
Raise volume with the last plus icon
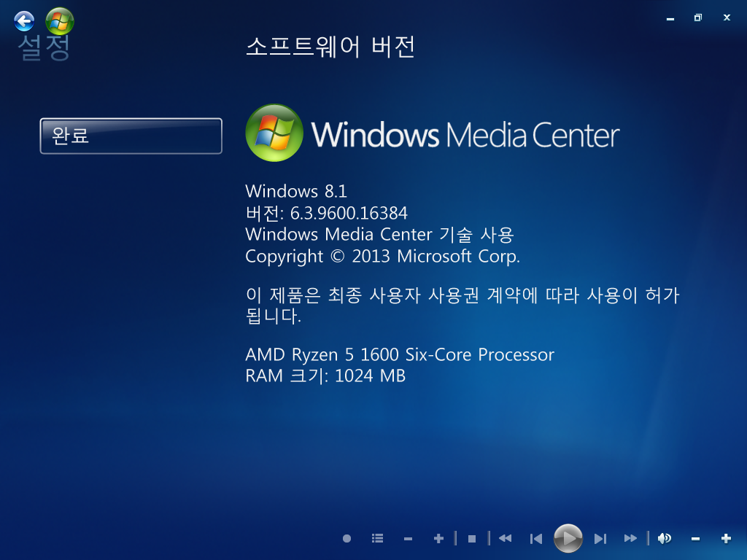tap(726, 539)
